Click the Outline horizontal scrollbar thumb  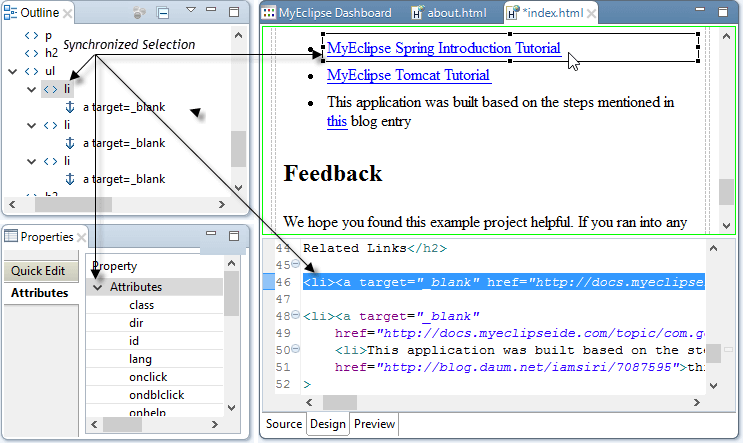pos(73,205)
